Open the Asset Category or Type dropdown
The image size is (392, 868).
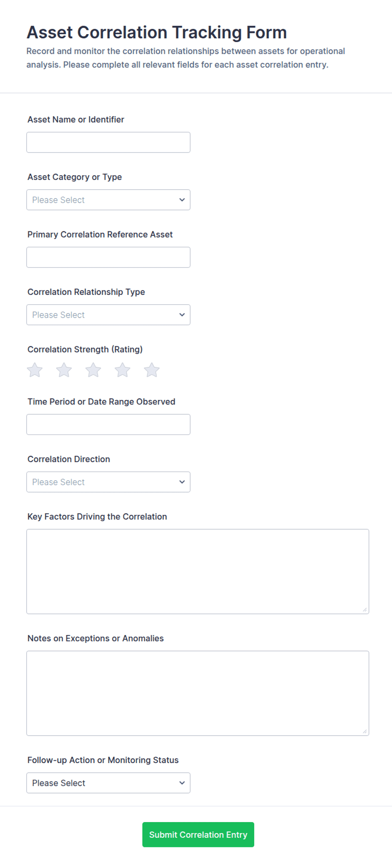(108, 200)
